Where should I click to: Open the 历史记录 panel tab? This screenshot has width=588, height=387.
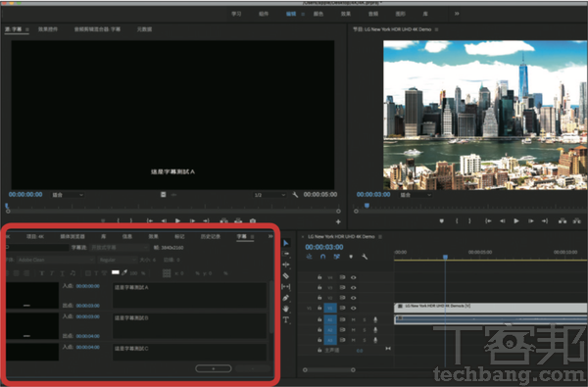[211, 237]
